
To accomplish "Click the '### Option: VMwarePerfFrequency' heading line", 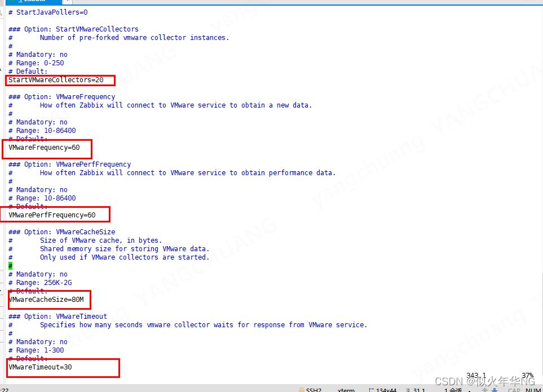I will point(69,164).
